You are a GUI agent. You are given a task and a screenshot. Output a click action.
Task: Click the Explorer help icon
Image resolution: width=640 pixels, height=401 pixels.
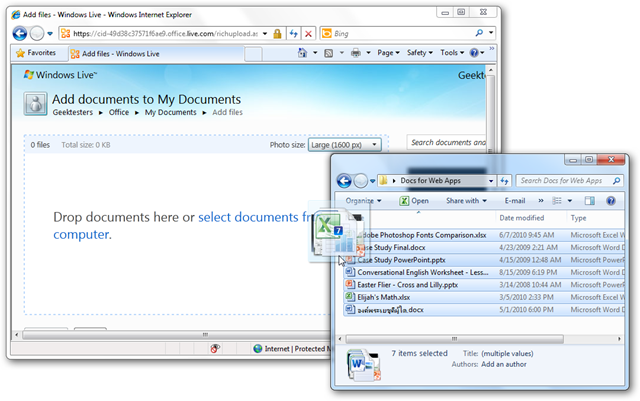pyautogui.click(x=611, y=200)
